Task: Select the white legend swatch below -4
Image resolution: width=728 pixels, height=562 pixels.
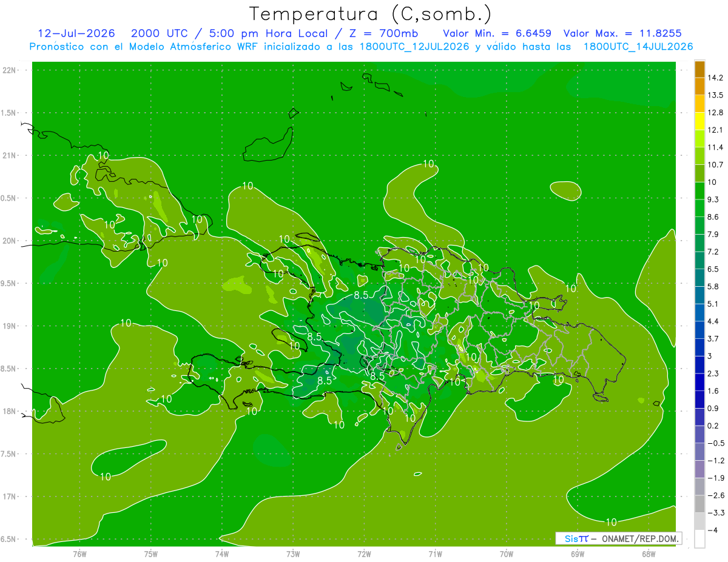Action: tap(699, 539)
